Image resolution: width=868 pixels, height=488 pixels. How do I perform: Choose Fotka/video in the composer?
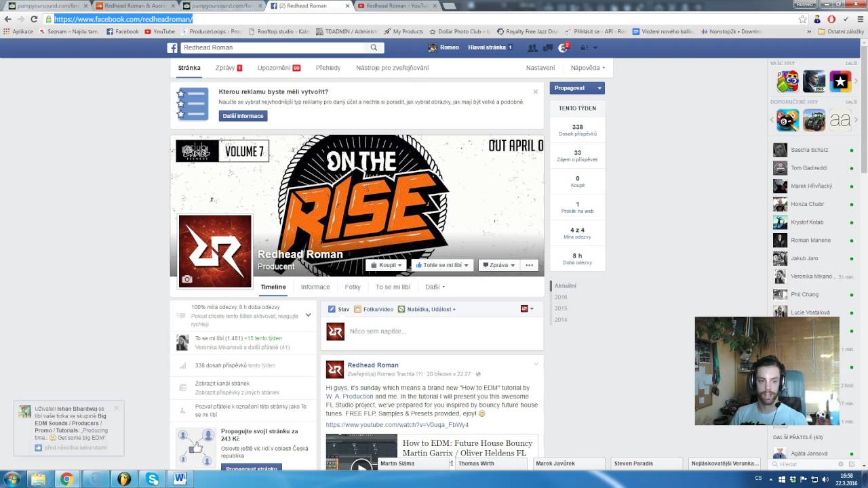pos(374,309)
